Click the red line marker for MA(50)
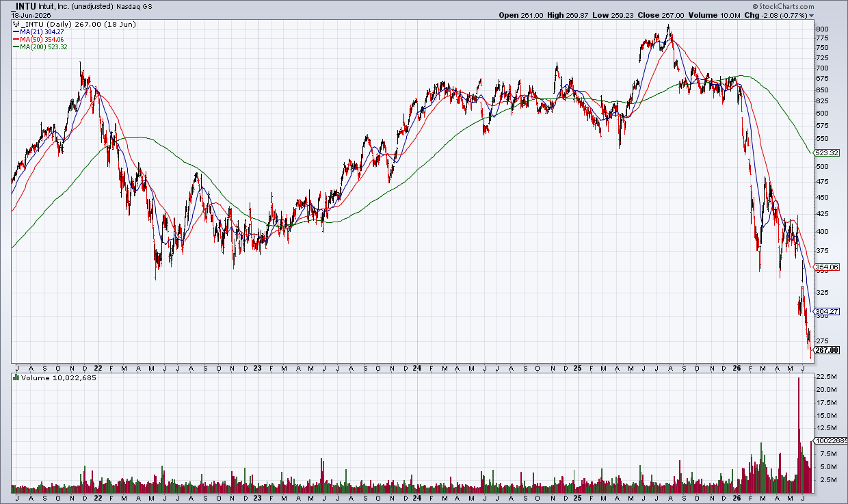Image resolution: width=848 pixels, height=504 pixels. click(16, 40)
